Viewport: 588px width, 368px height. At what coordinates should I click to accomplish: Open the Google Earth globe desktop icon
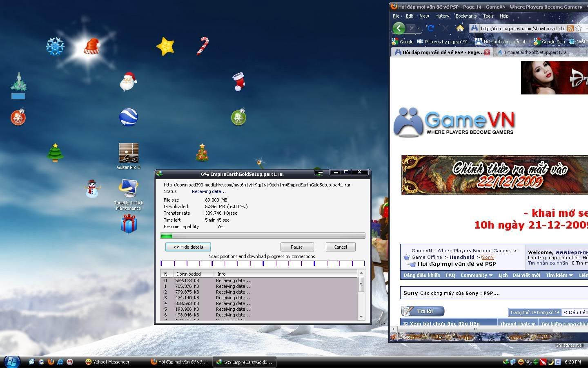(129, 117)
